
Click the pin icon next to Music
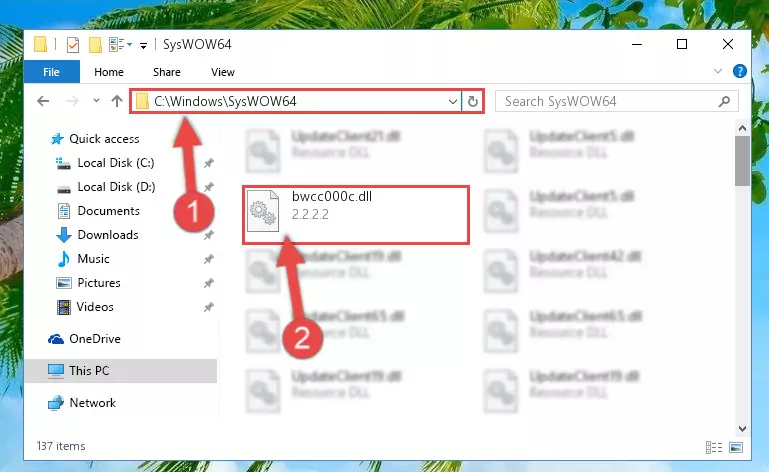click(x=209, y=259)
